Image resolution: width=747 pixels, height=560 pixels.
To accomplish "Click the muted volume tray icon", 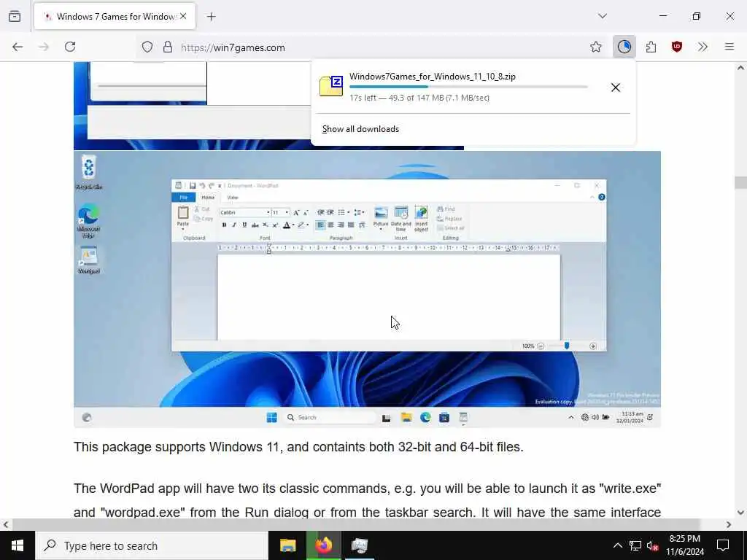I will tap(653, 545).
